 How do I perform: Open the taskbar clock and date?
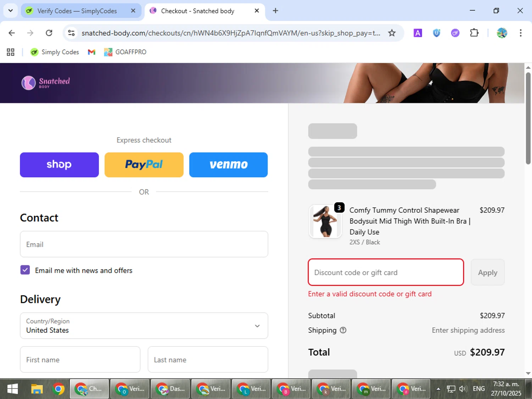point(506,389)
